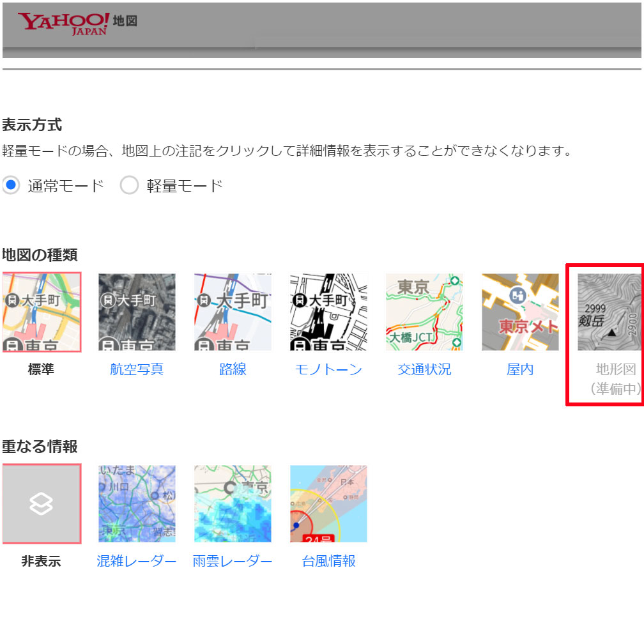Select the 標準 map type thumbnail
The width and height of the screenshot is (644, 644).
pyautogui.click(x=42, y=312)
